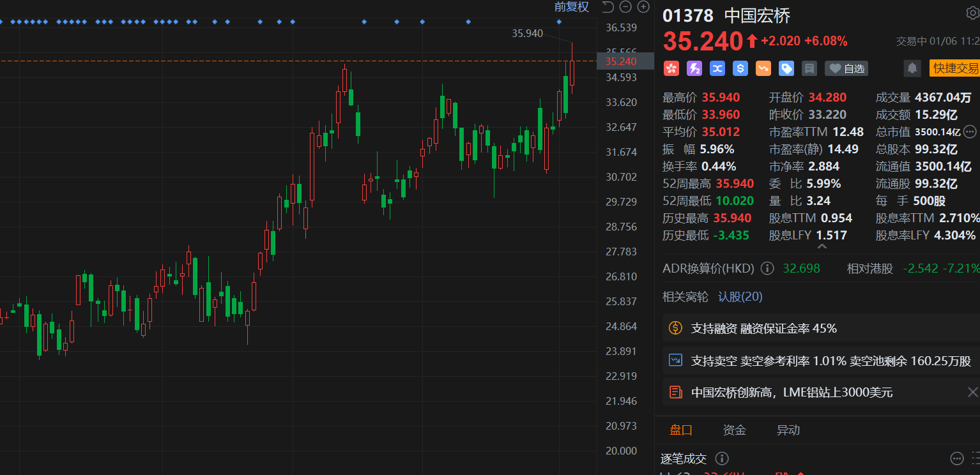Viewport: 980px width, 475px height.
Task: Click the purple lightning Level 2 badge
Action: 694,68
